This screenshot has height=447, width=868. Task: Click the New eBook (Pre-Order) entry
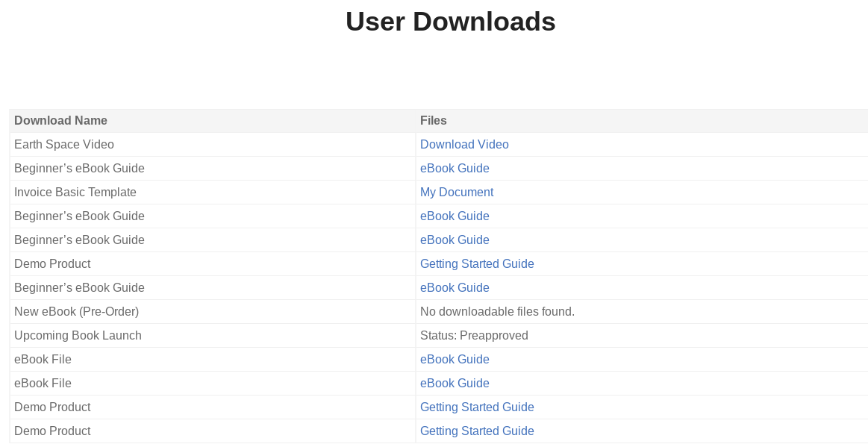[x=76, y=311]
